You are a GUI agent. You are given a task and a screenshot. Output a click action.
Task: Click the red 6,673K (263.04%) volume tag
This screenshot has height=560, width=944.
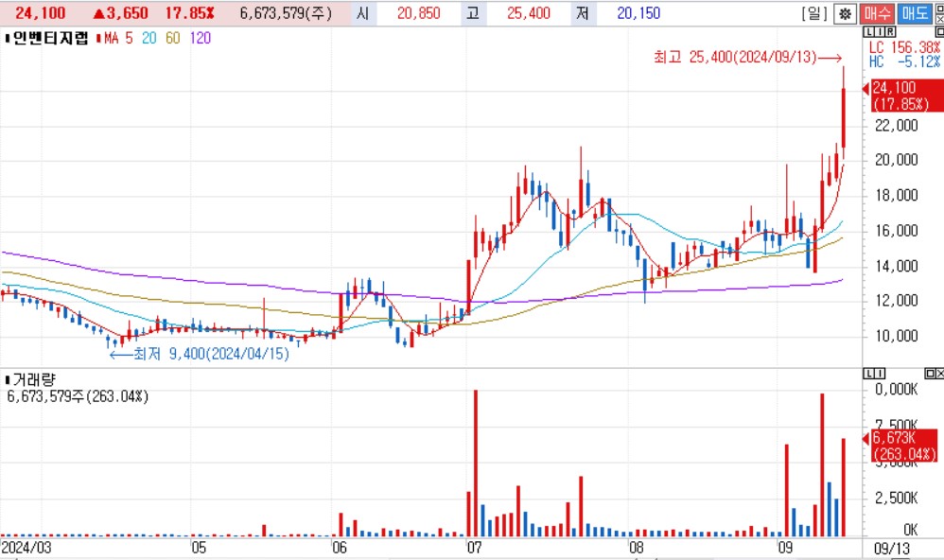[904, 446]
